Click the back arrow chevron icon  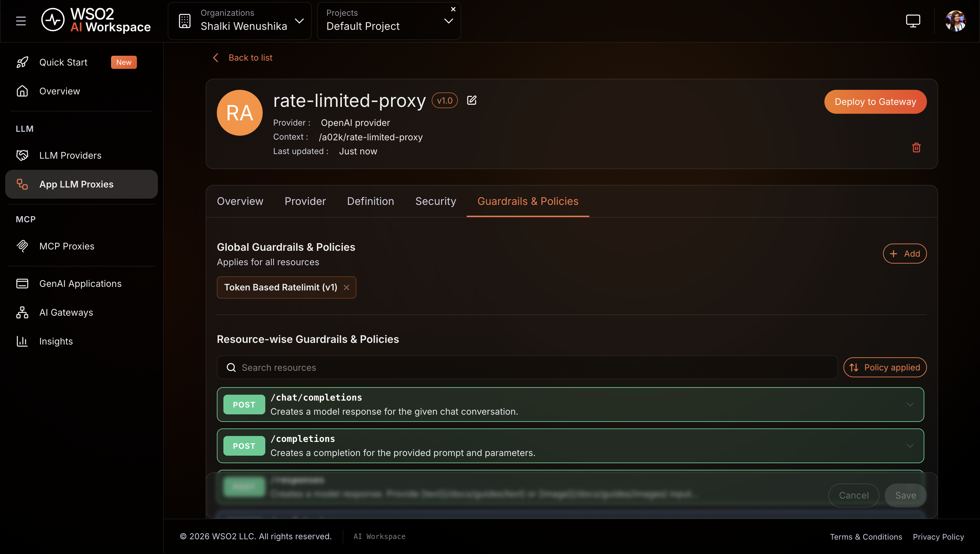point(216,57)
